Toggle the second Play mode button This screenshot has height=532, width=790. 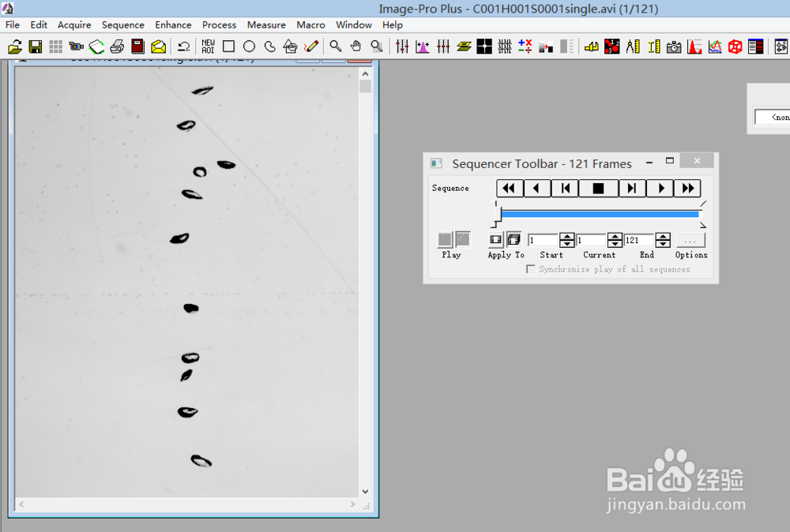click(x=462, y=240)
